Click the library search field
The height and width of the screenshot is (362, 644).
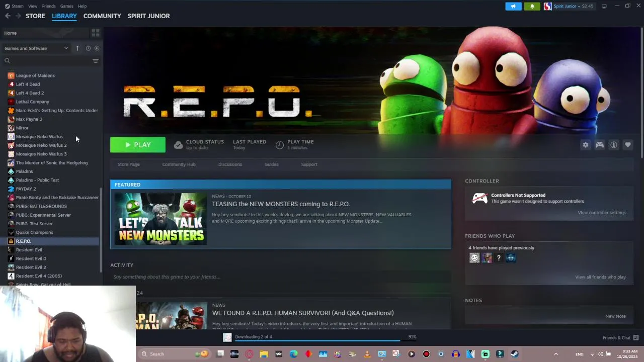[x=46, y=61]
